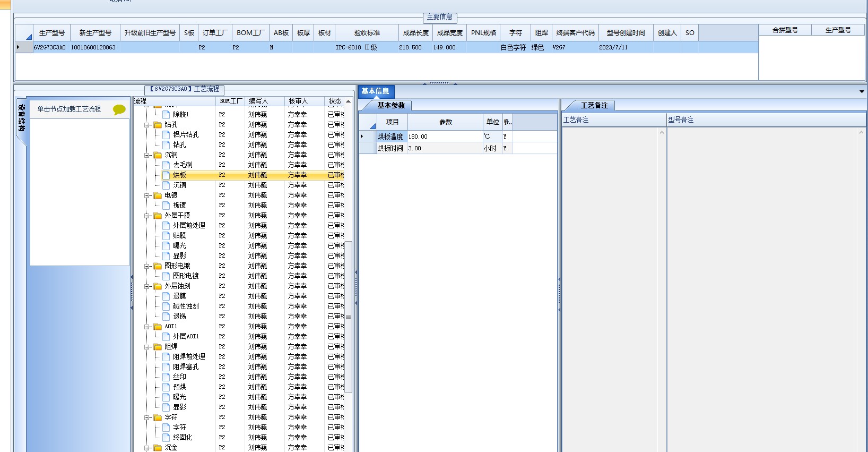Screen dimensions: 868x452
Task: Click the document icon beside 贴膜
Action: 166,235
